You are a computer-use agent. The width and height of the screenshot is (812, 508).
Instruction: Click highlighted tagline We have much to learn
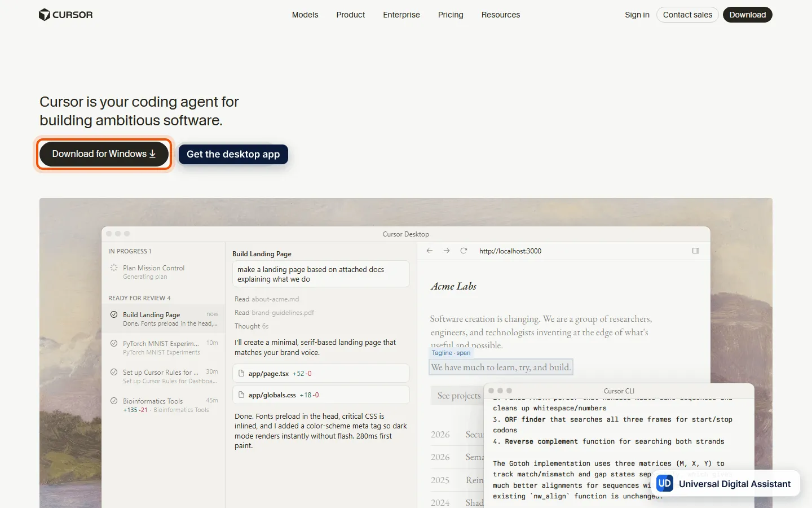(x=501, y=367)
